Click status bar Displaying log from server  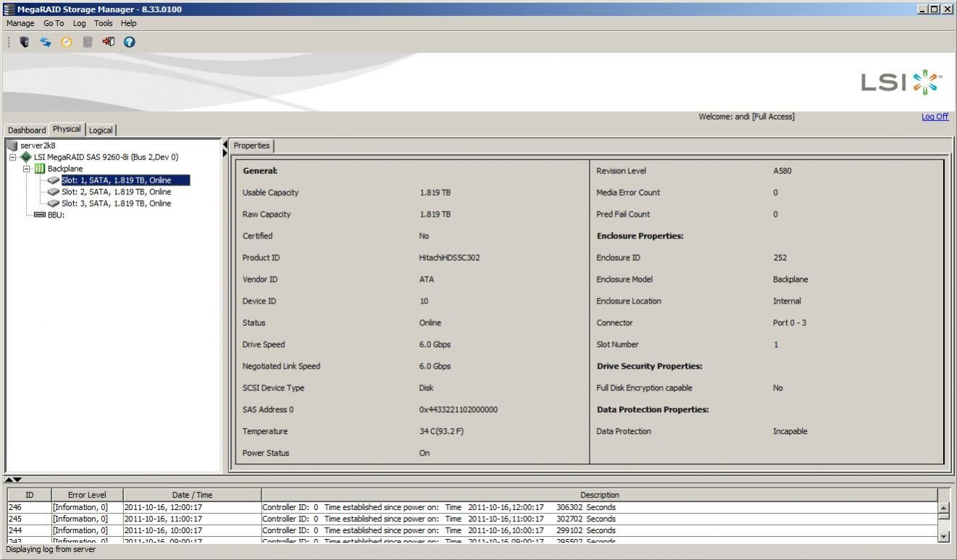point(51,549)
